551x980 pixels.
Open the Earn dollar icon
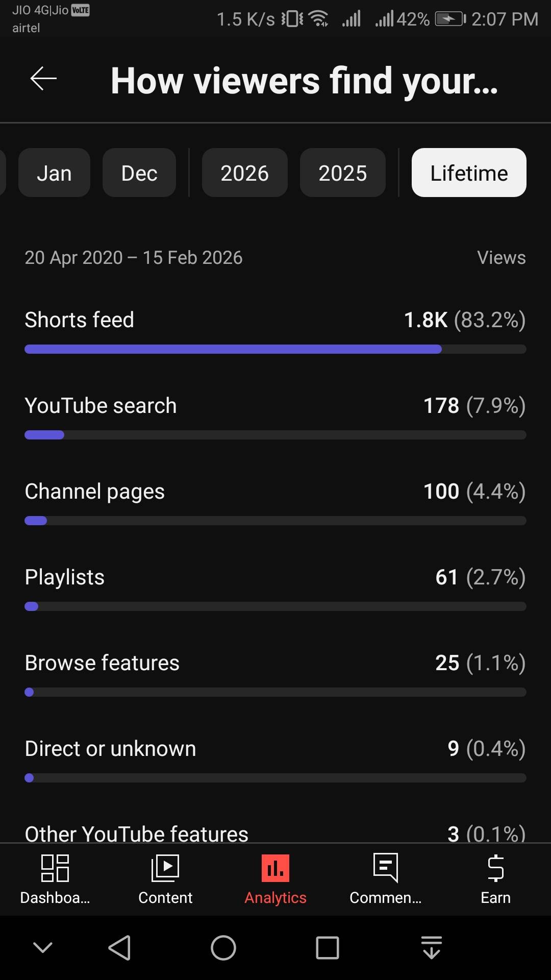(x=495, y=868)
